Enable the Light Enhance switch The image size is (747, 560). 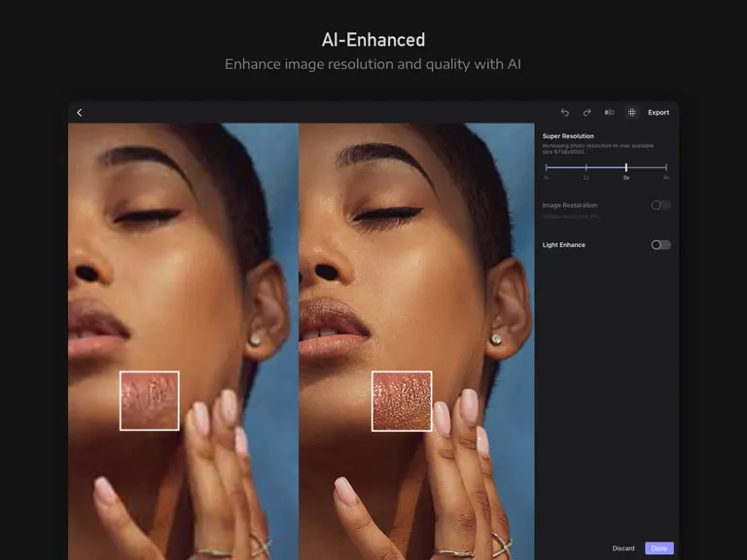click(661, 245)
